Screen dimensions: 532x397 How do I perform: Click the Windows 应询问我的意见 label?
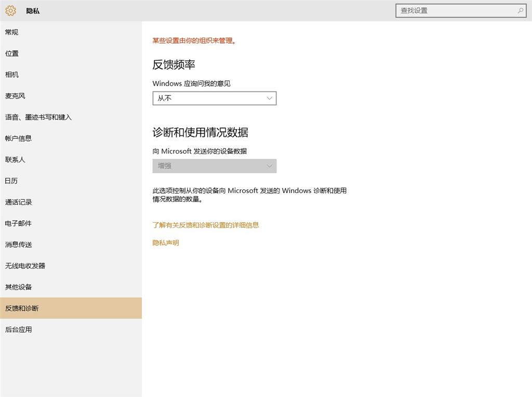pyautogui.click(x=191, y=84)
